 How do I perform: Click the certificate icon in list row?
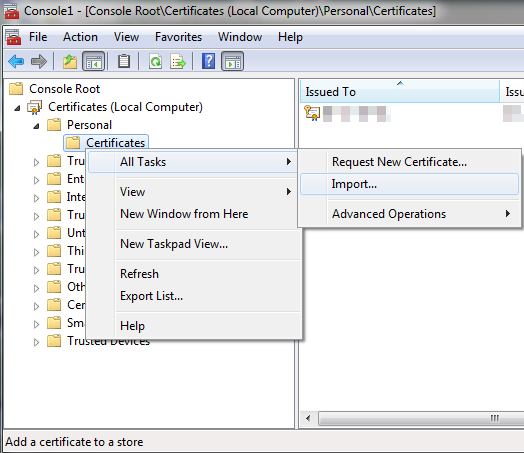pos(312,113)
